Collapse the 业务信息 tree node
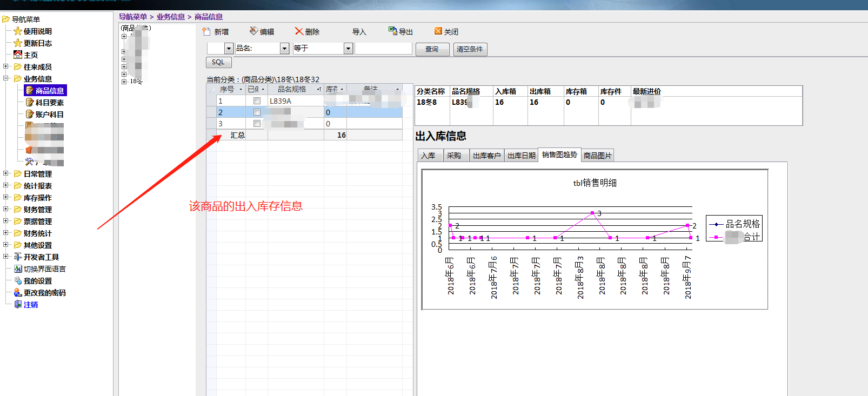The image size is (868, 396). pos(6,78)
